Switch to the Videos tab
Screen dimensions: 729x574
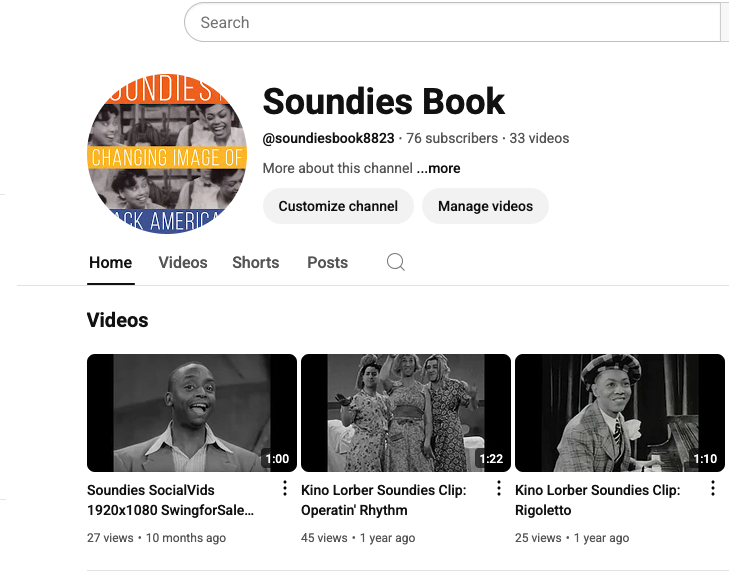click(183, 263)
